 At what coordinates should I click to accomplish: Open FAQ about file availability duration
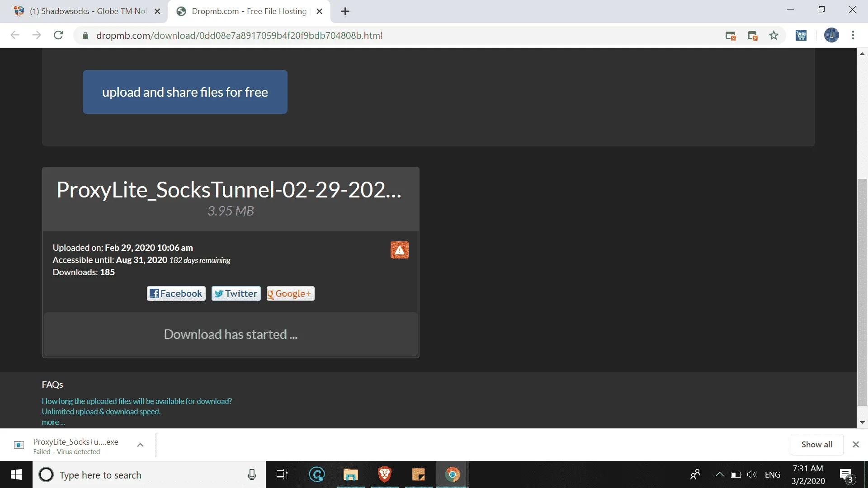(137, 401)
